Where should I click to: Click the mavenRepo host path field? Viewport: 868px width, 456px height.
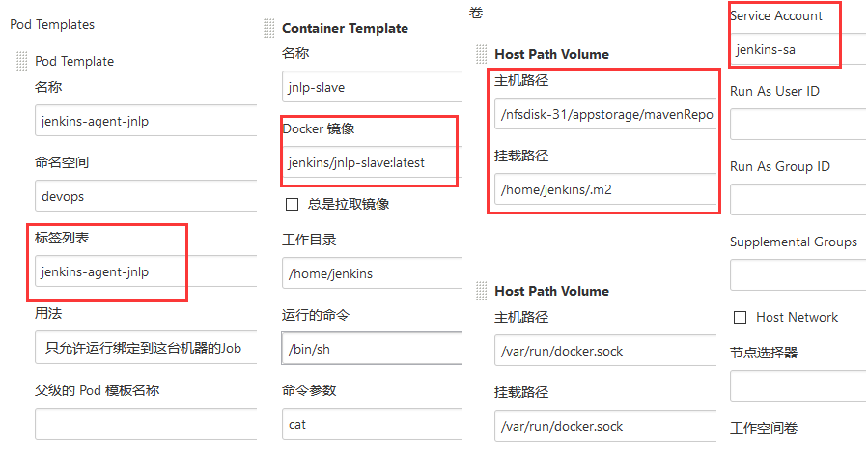point(605,114)
